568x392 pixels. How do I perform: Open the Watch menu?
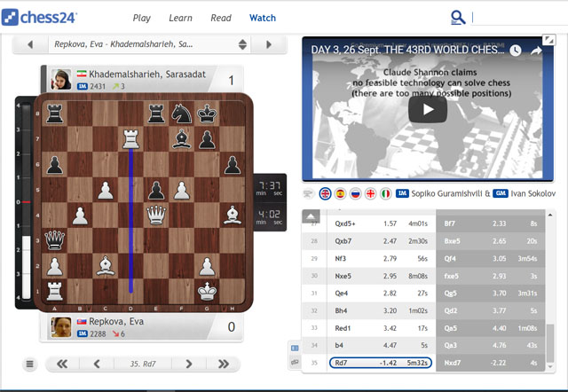coord(263,18)
